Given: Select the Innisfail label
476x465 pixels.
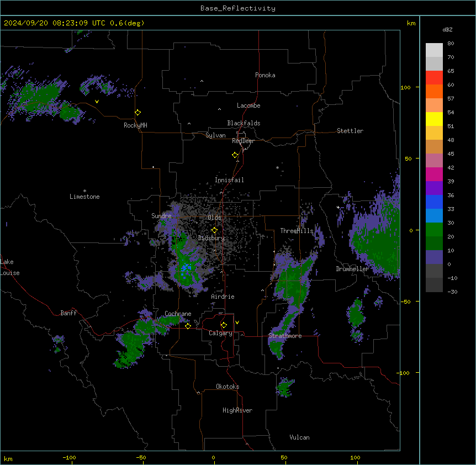Looking at the screenshot, I should pyautogui.click(x=229, y=180).
